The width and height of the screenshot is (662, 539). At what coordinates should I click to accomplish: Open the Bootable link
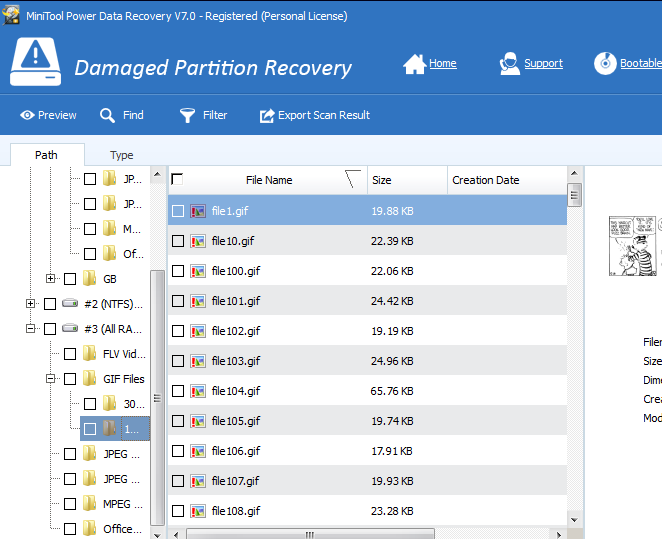pos(641,63)
